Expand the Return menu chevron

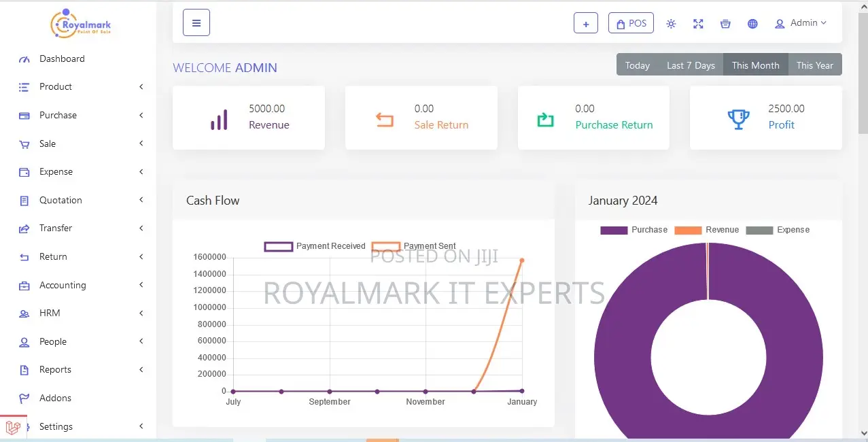(141, 257)
